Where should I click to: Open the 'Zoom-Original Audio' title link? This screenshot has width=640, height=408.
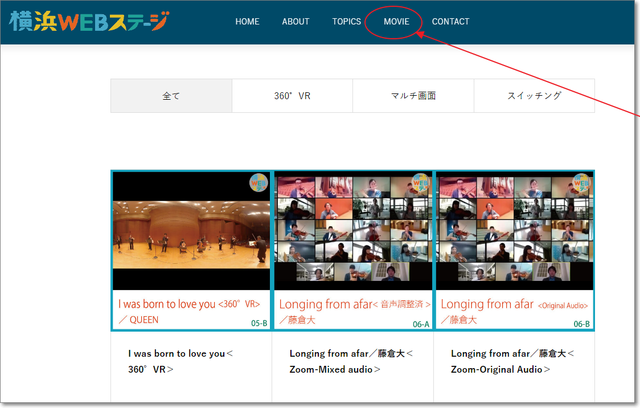[x=512, y=361]
